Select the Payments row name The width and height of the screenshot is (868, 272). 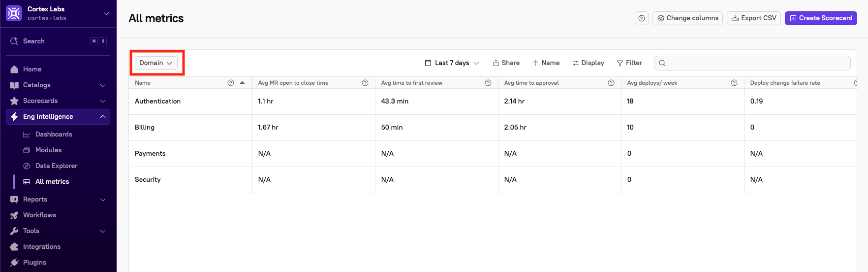pyautogui.click(x=150, y=154)
